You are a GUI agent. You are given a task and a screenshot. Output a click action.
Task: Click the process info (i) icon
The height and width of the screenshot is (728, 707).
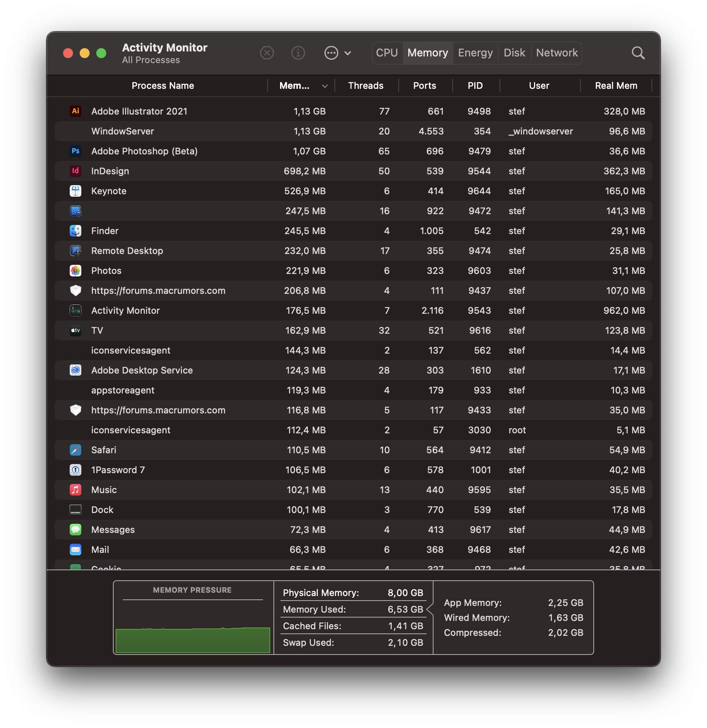tap(298, 53)
